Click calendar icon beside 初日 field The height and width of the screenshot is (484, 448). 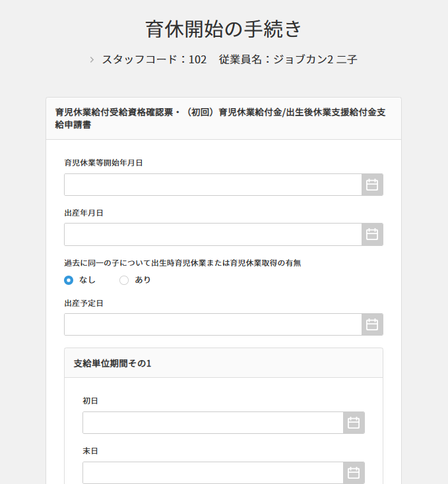coord(354,423)
